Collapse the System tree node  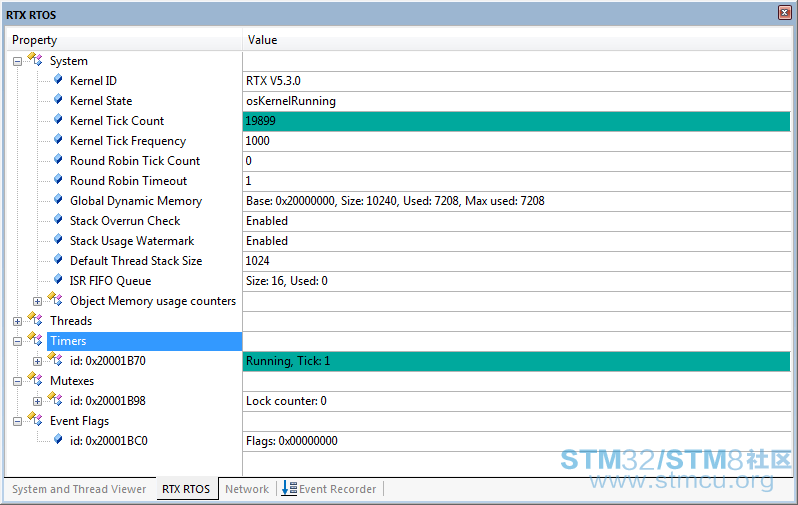click(17, 62)
